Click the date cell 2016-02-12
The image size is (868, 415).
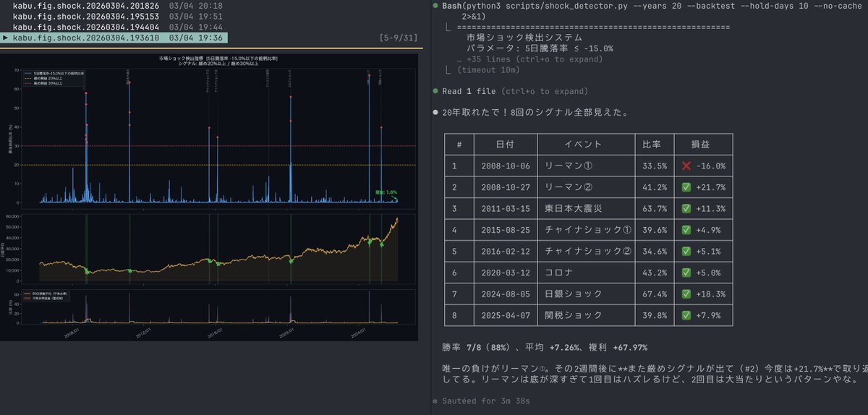coord(506,252)
